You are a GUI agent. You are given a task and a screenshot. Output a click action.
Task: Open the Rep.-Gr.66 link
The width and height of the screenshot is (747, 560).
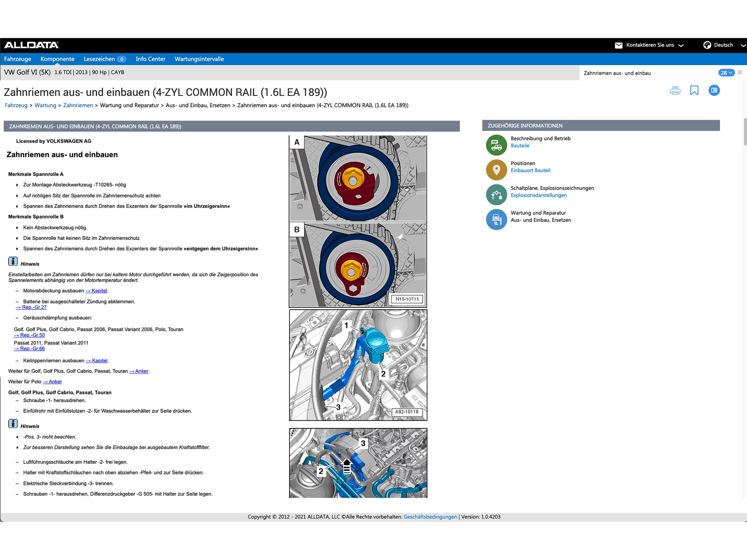pyautogui.click(x=29, y=349)
